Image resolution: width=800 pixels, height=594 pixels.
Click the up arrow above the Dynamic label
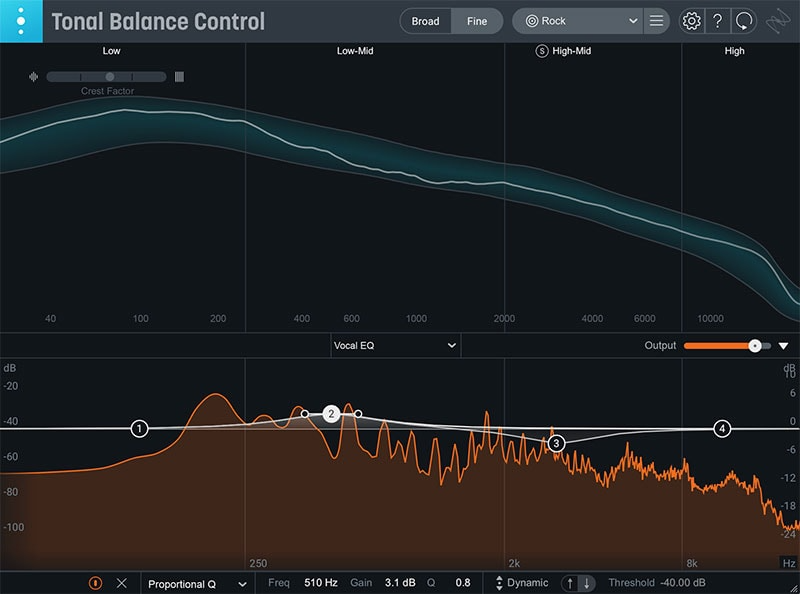tap(568, 581)
